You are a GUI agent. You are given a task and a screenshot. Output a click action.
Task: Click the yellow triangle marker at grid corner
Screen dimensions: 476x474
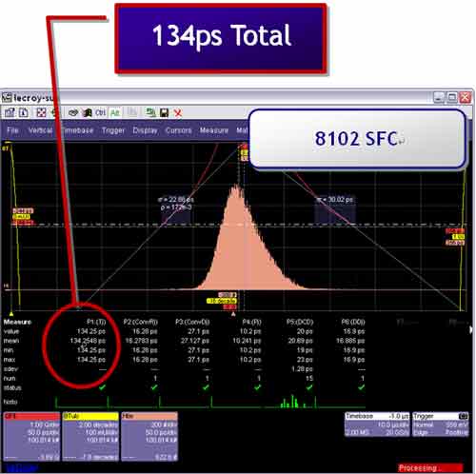[11, 314]
